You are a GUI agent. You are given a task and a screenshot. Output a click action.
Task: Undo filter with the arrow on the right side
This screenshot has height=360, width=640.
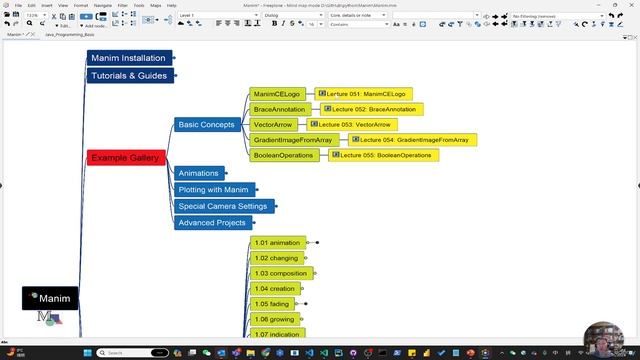(x=611, y=16)
